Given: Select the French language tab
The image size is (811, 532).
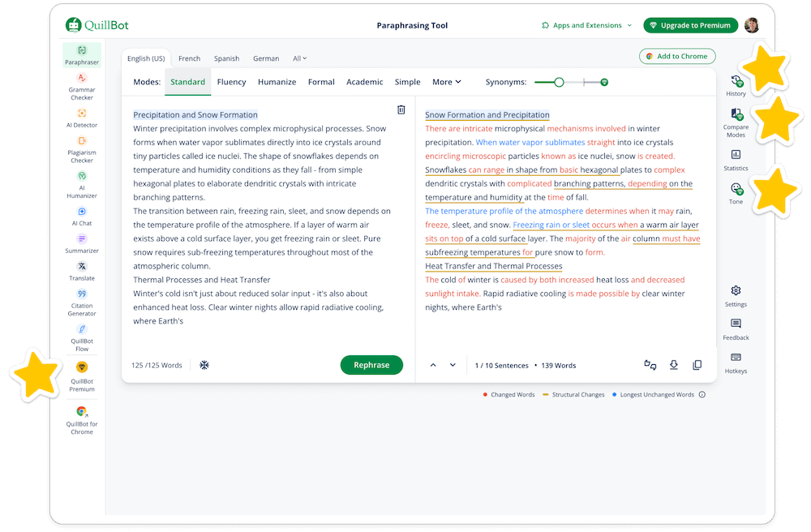Looking at the screenshot, I should pos(189,58).
